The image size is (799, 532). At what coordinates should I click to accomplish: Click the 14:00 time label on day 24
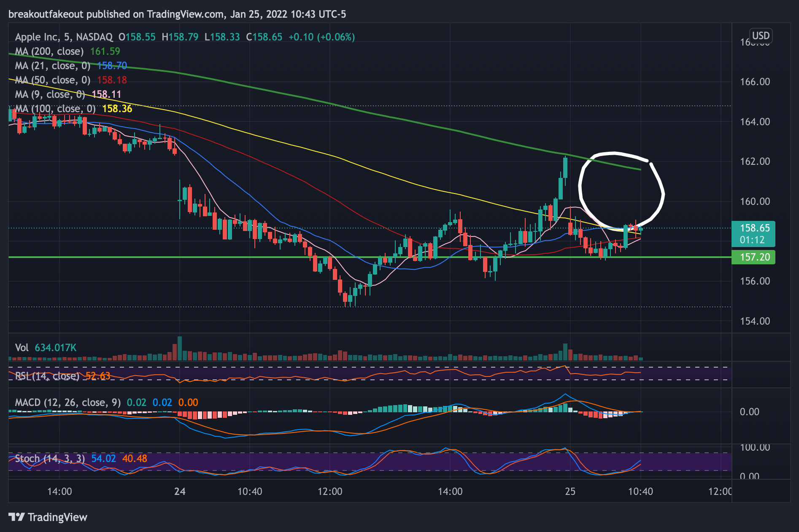click(x=450, y=492)
